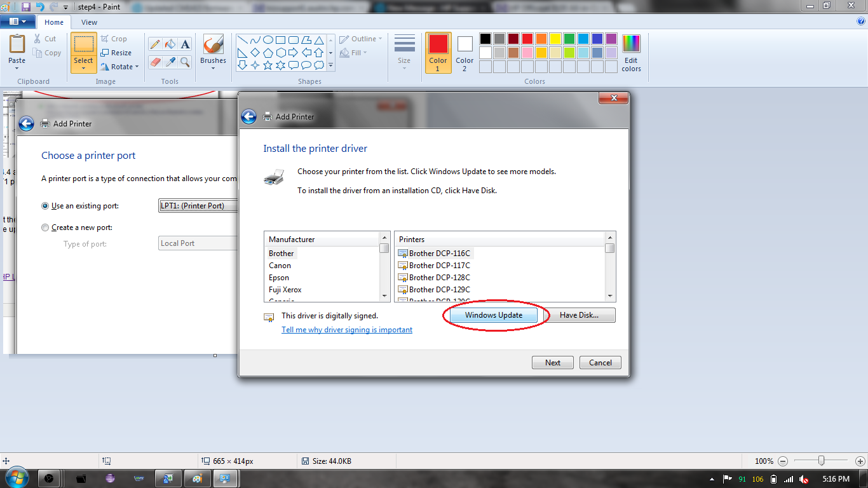The width and height of the screenshot is (868, 488).
Task: Click Next in Install printer driver dialog
Action: click(553, 363)
